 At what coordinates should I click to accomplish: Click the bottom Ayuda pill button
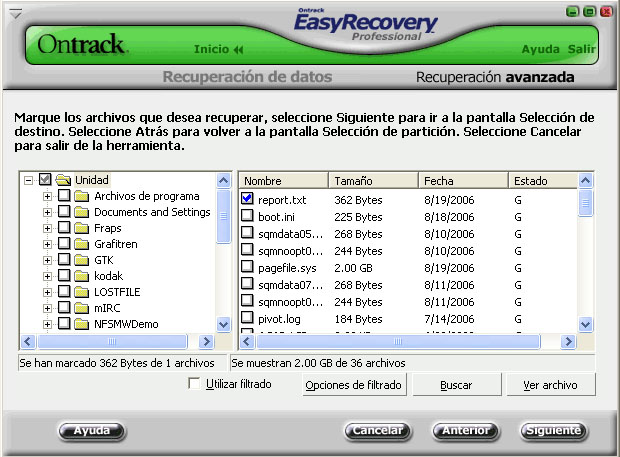click(92, 431)
